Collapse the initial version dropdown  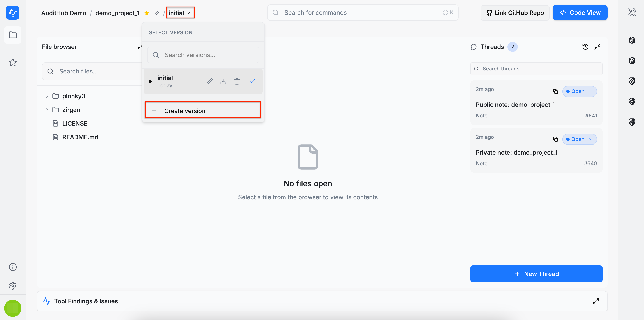pyautogui.click(x=180, y=13)
